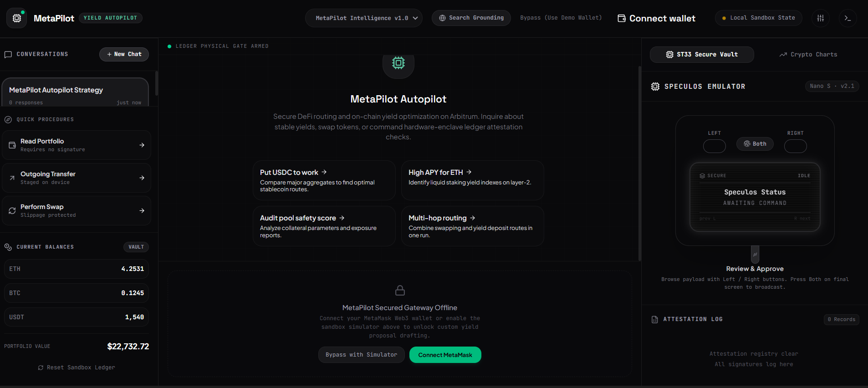Select the Audit pool safety score suggestion

coord(324,226)
